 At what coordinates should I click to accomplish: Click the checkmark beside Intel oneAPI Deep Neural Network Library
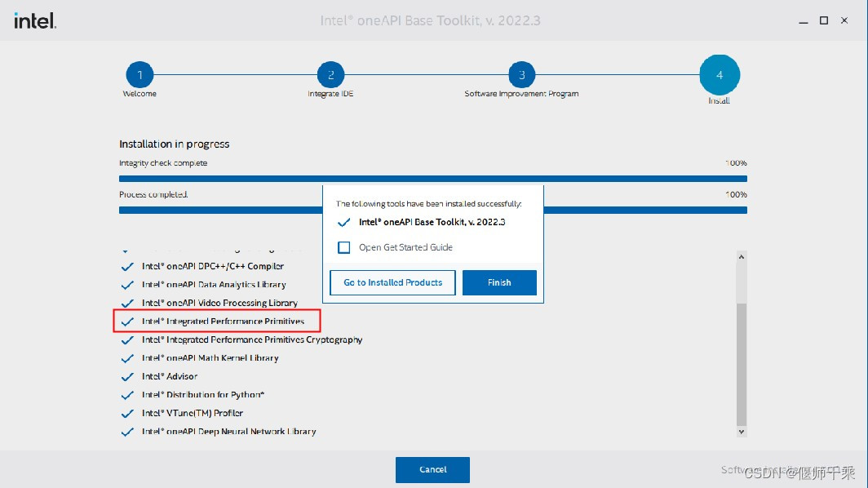coord(128,431)
